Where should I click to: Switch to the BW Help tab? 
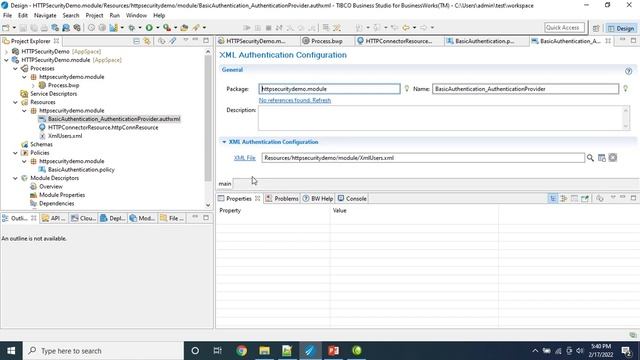pyautogui.click(x=318, y=198)
